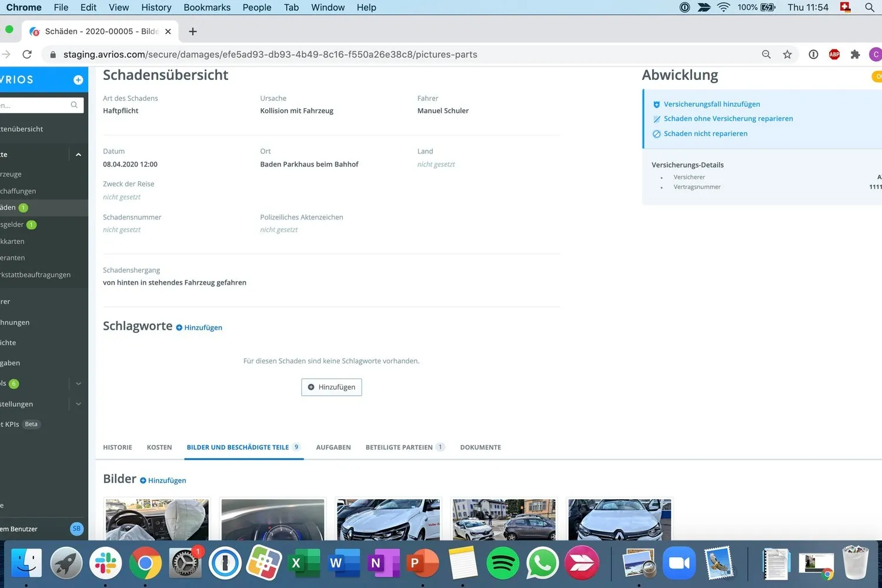This screenshot has height=588, width=882.
Task: Switch to the Kosten tab
Action: [159, 447]
